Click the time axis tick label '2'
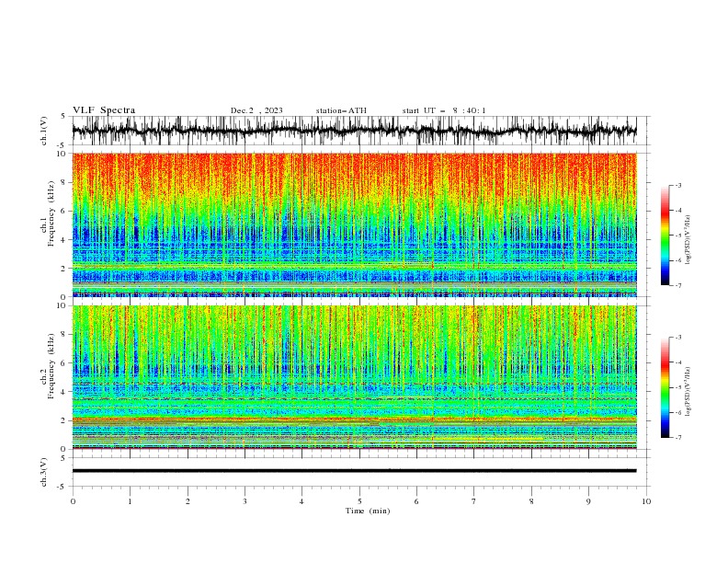The image size is (728, 563). pos(188,501)
